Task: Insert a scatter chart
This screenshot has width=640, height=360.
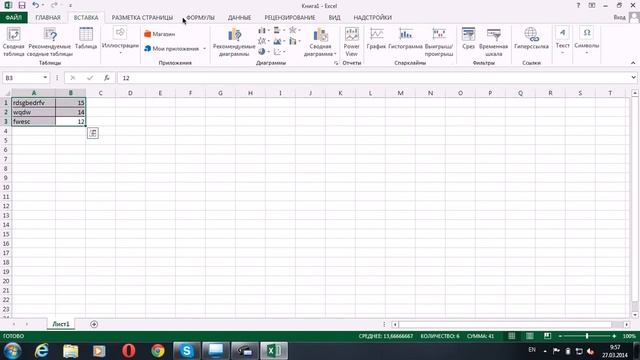Action: click(x=279, y=52)
